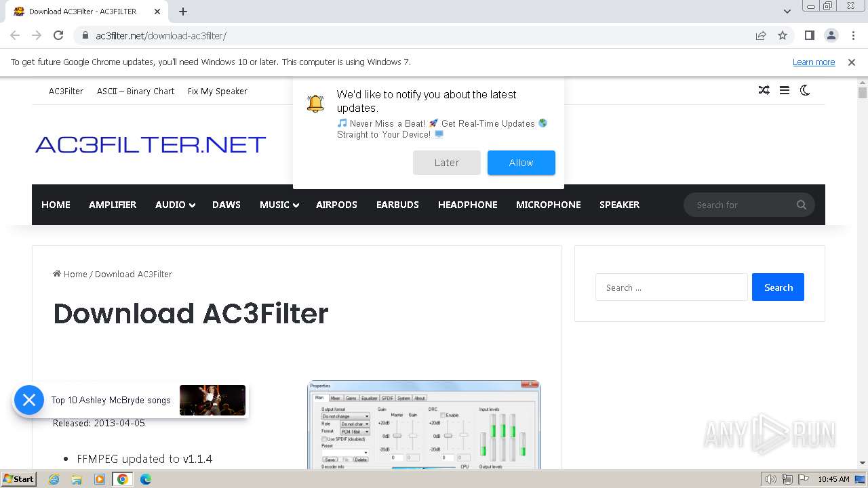Click the Share page icon
The height and width of the screenshot is (488, 868).
click(x=761, y=35)
